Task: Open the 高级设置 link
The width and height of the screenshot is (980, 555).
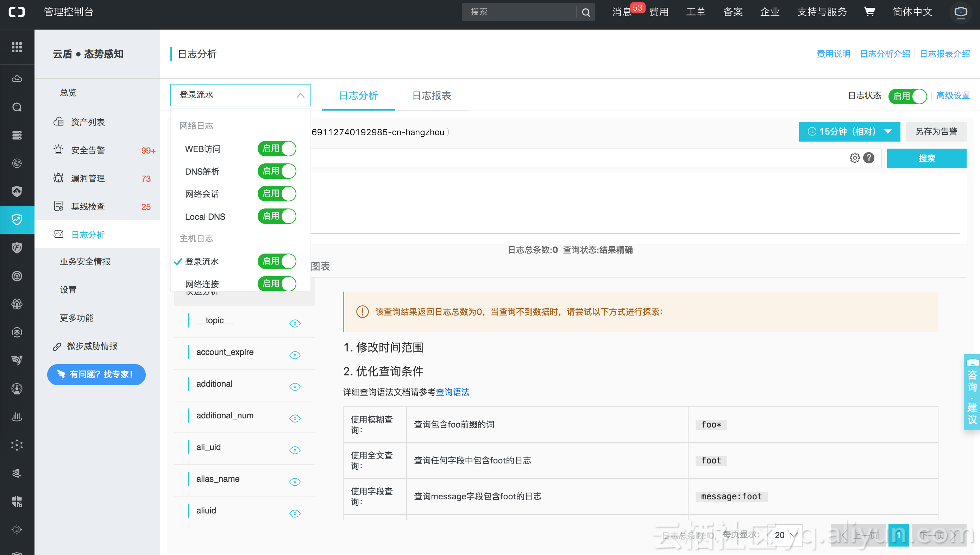Action: tap(953, 96)
